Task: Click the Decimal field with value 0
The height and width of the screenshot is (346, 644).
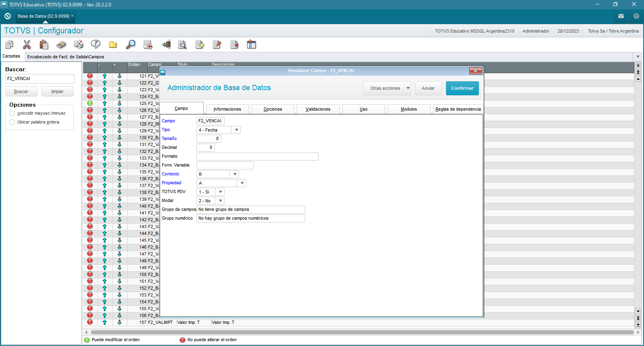Action: [x=206, y=147]
